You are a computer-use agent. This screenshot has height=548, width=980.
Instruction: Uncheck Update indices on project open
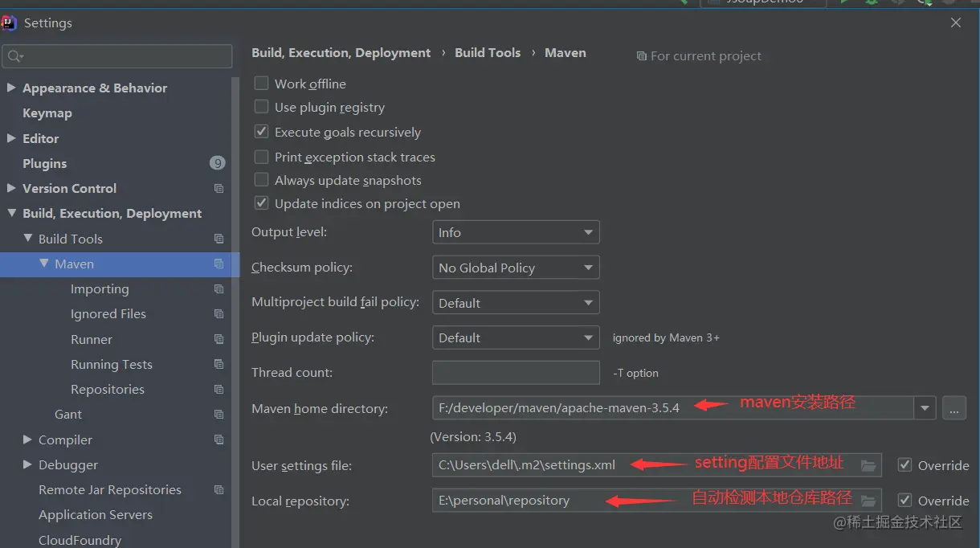[261, 202]
